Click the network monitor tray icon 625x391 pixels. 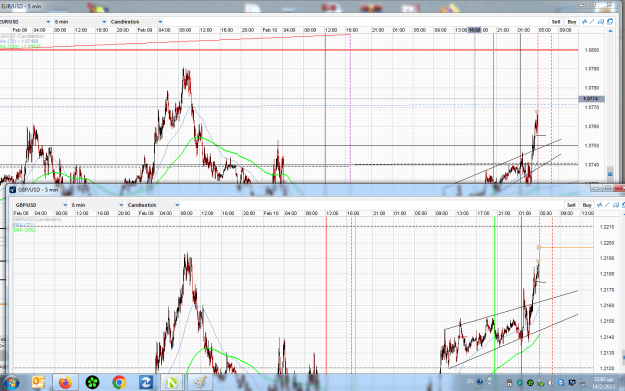[572, 383]
